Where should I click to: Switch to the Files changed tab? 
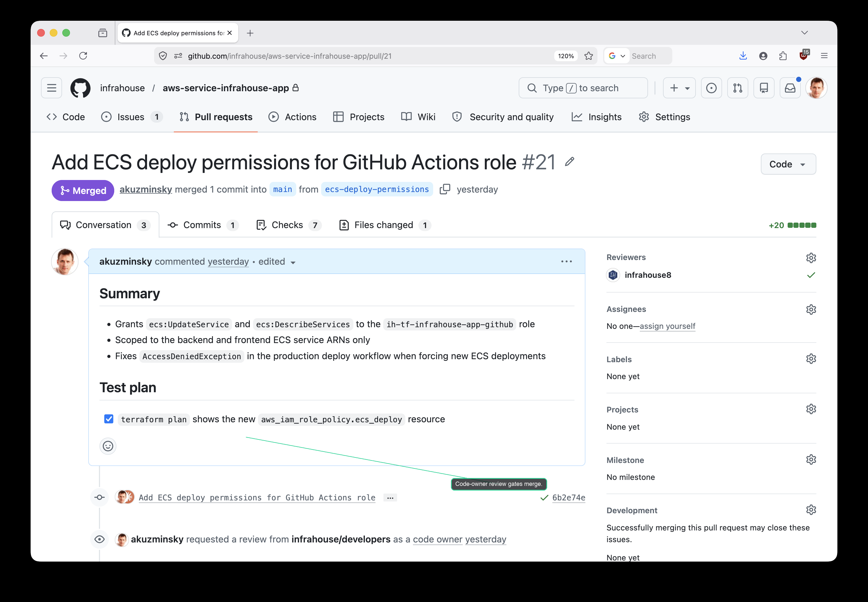385,225
